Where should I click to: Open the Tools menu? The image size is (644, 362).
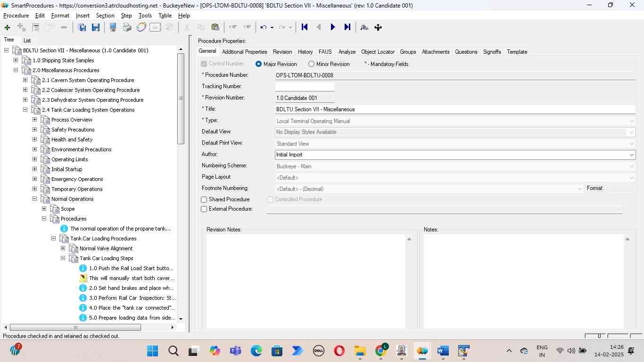(x=145, y=16)
